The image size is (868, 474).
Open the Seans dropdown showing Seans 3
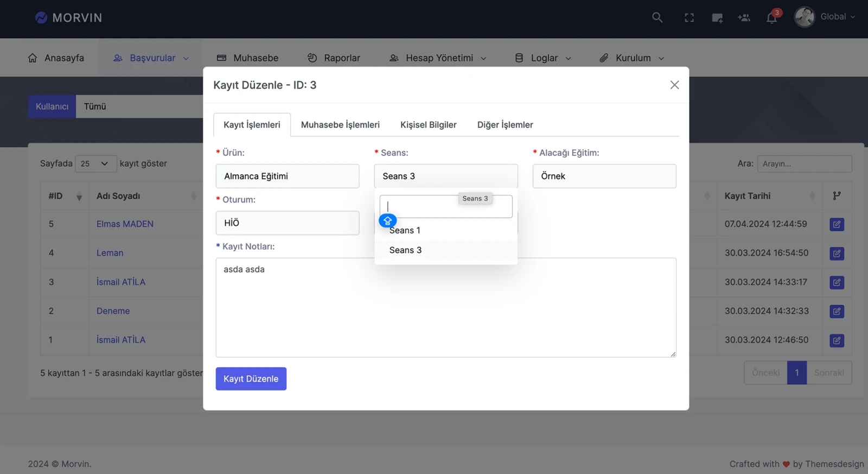coord(445,176)
